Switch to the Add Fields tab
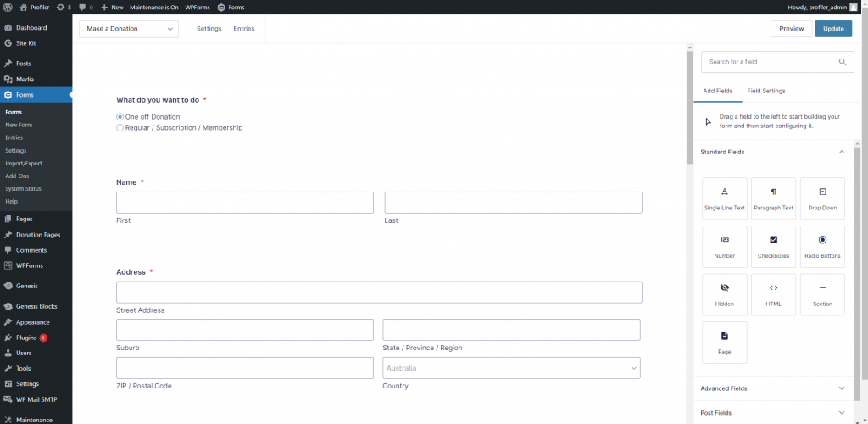This screenshot has width=868, height=424. 718,91
